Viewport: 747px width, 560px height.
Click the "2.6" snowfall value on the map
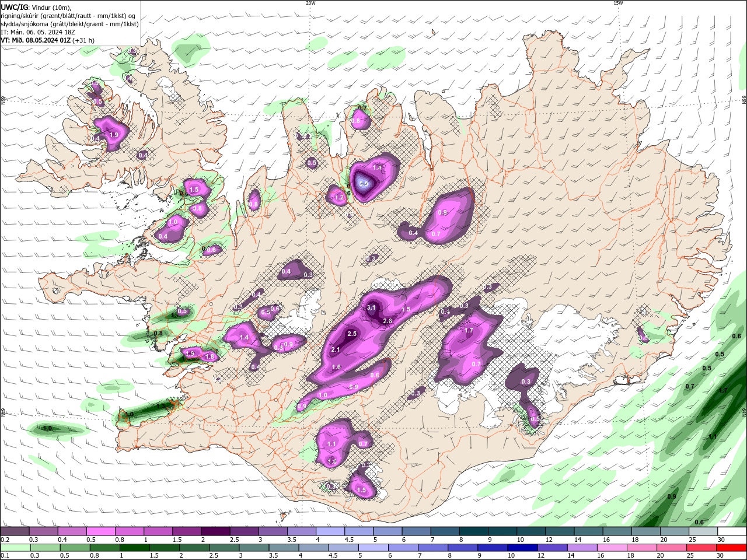pos(388,321)
